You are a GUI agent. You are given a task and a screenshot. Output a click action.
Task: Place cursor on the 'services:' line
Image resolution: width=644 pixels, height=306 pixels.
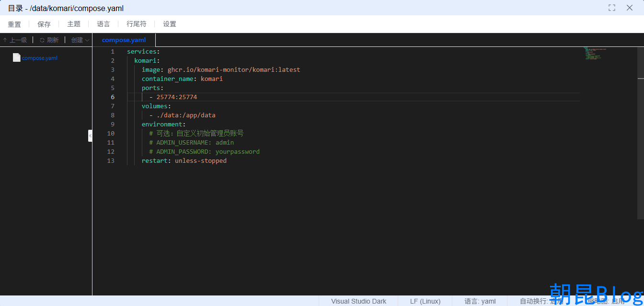click(x=143, y=51)
